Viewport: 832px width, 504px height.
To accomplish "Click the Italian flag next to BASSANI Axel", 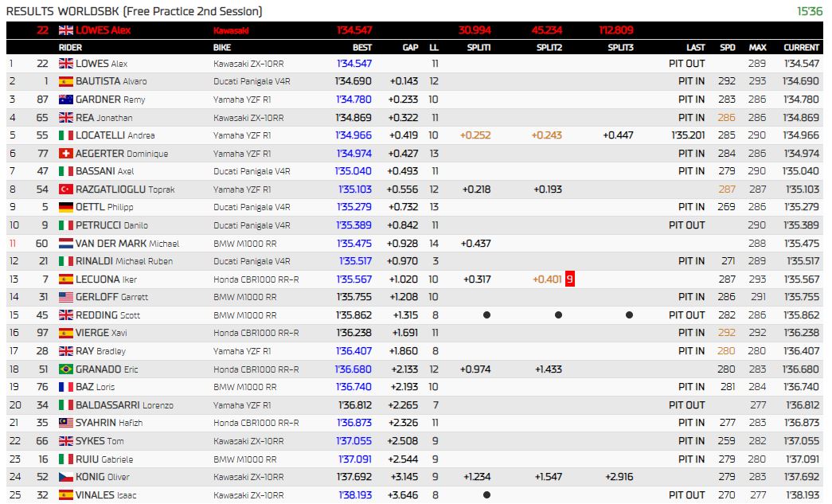I will (x=66, y=171).
